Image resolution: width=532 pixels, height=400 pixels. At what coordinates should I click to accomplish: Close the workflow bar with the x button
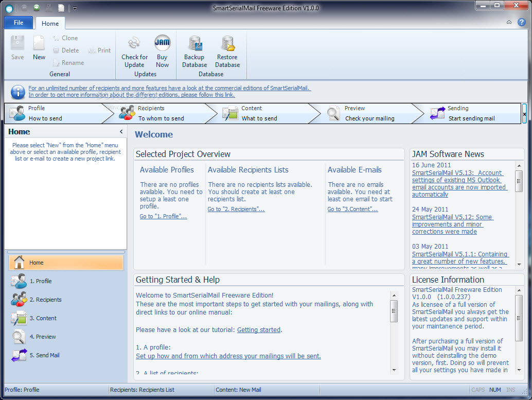point(524,114)
